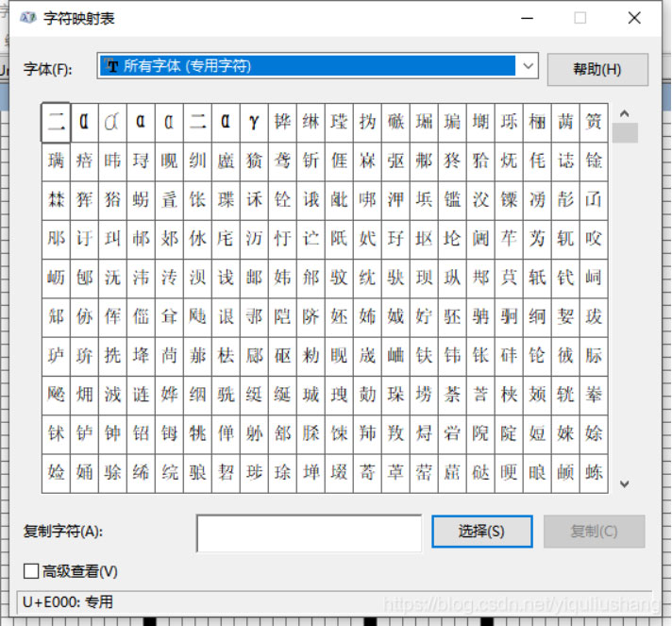The width and height of the screenshot is (672, 626).
Task: Pick the 铝 character cell
Action: pyautogui.click(x=142, y=433)
